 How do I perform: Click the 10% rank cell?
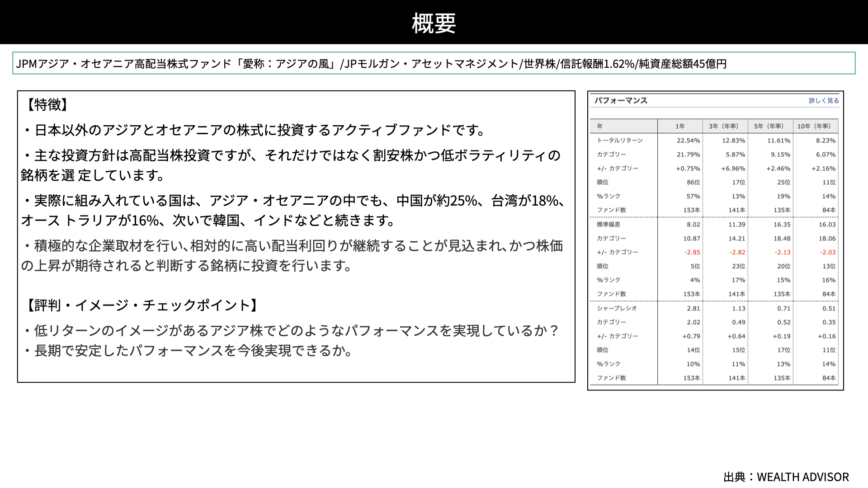(x=693, y=364)
